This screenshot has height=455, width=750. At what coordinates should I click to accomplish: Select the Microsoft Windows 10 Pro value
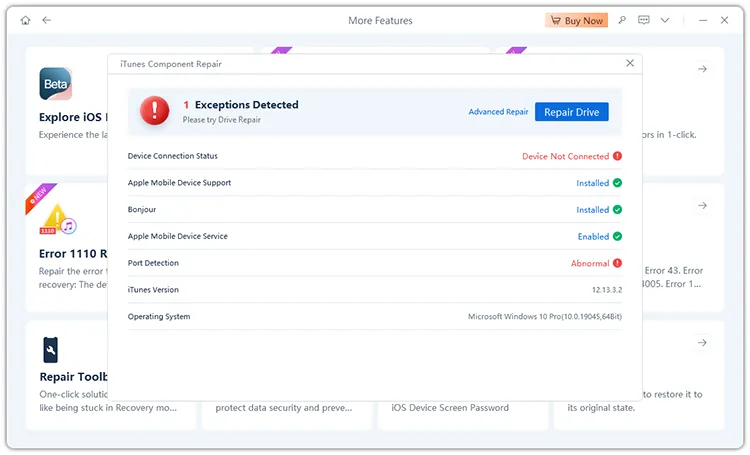(545, 317)
